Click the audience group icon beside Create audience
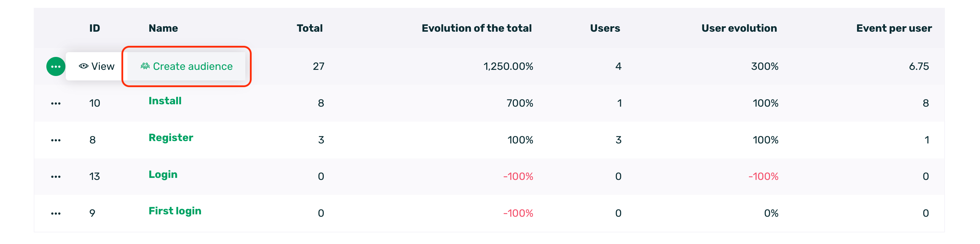The image size is (980, 244). [145, 66]
